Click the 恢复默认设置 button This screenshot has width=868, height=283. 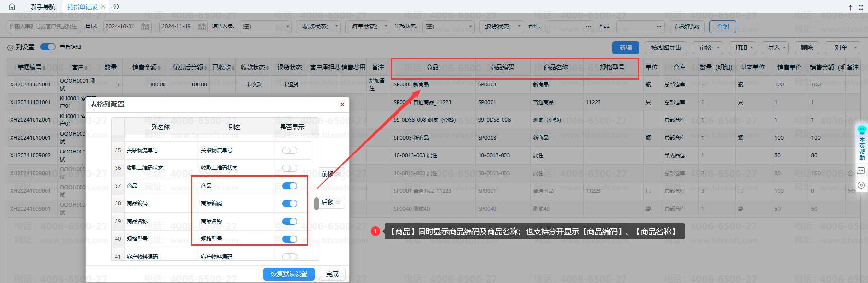coord(289,274)
